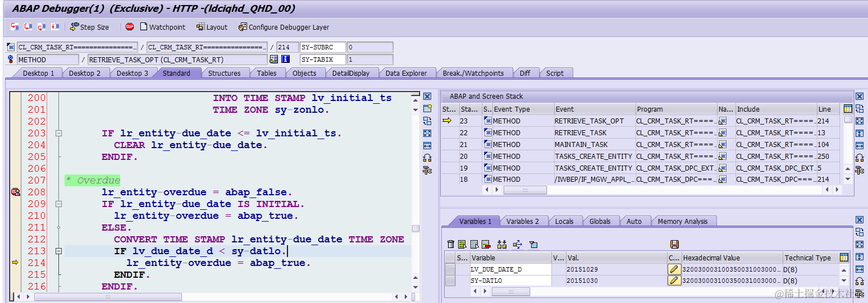Open the Objects tab

304,73
